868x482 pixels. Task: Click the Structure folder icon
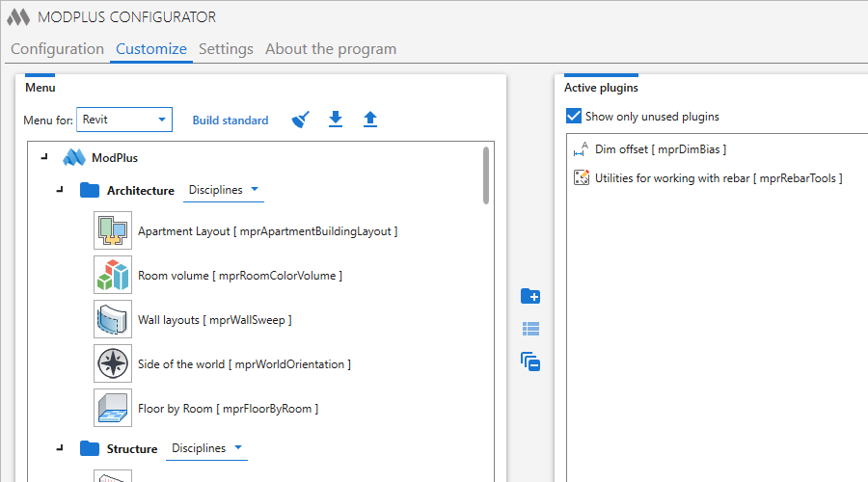(89, 448)
